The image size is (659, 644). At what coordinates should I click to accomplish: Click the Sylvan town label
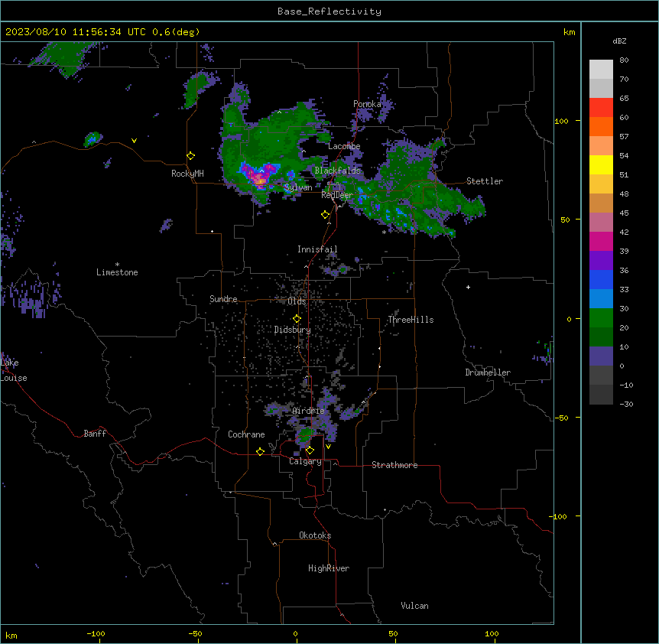[x=298, y=187]
